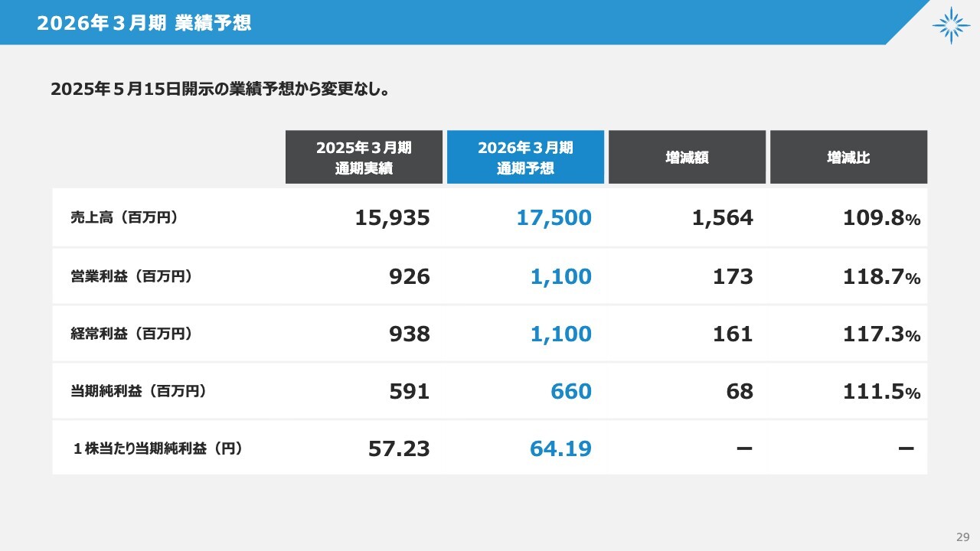This screenshot has height=551, width=980.
Task: Click the 15,935 sales actual value
Action: point(392,218)
